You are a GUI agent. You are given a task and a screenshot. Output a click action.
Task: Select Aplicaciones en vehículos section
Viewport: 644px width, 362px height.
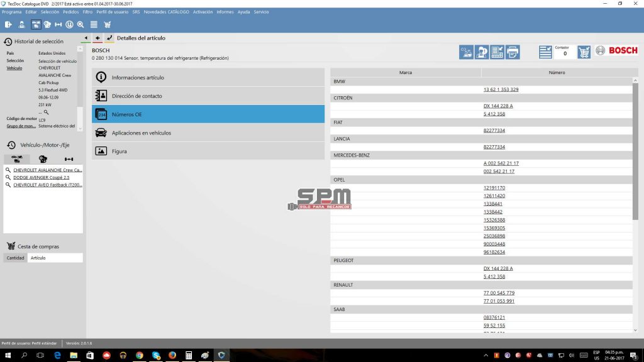pyautogui.click(x=208, y=133)
